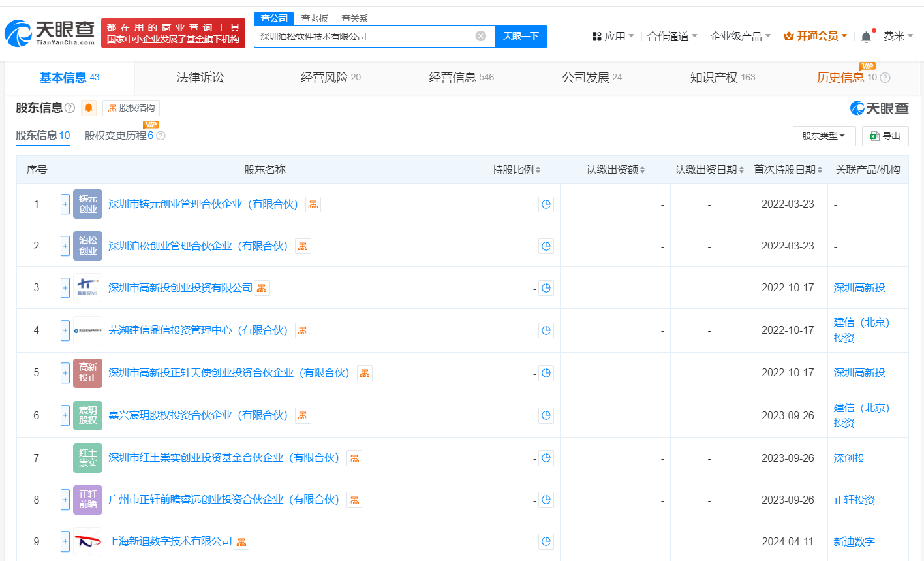Open related organization link 正轩投资

[x=854, y=500]
